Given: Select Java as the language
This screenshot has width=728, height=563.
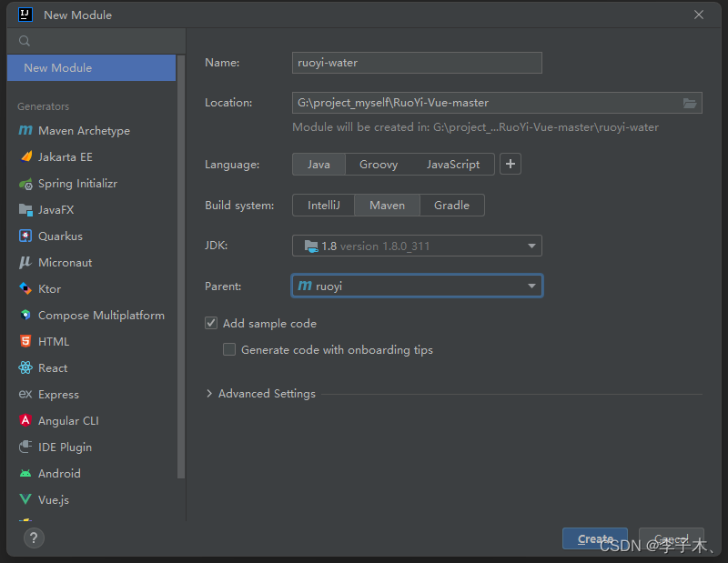Looking at the screenshot, I should 318,165.
